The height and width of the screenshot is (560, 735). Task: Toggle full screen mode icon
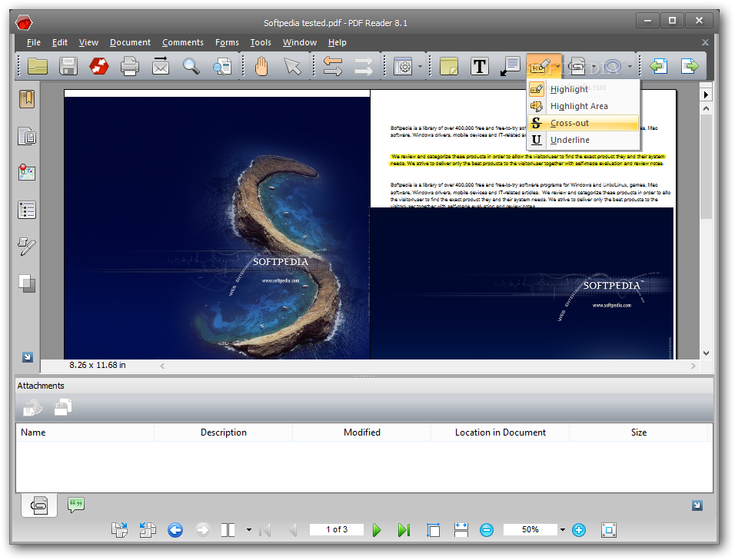tap(609, 530)
